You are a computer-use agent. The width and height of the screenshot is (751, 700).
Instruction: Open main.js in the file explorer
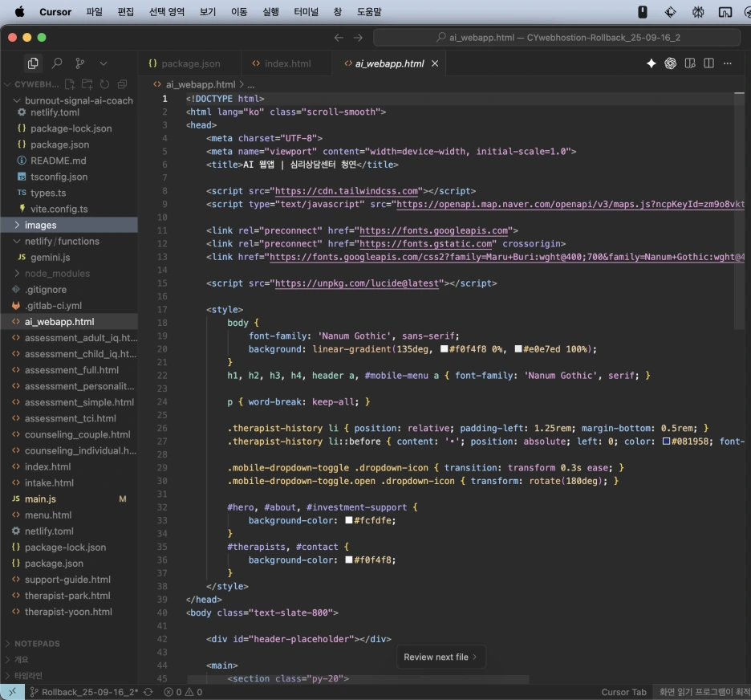coord(40,499)
